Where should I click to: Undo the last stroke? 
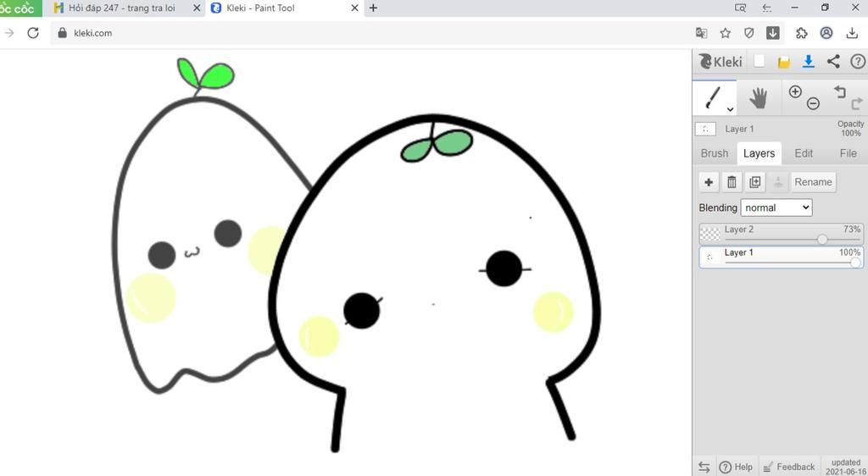[840, 91]
